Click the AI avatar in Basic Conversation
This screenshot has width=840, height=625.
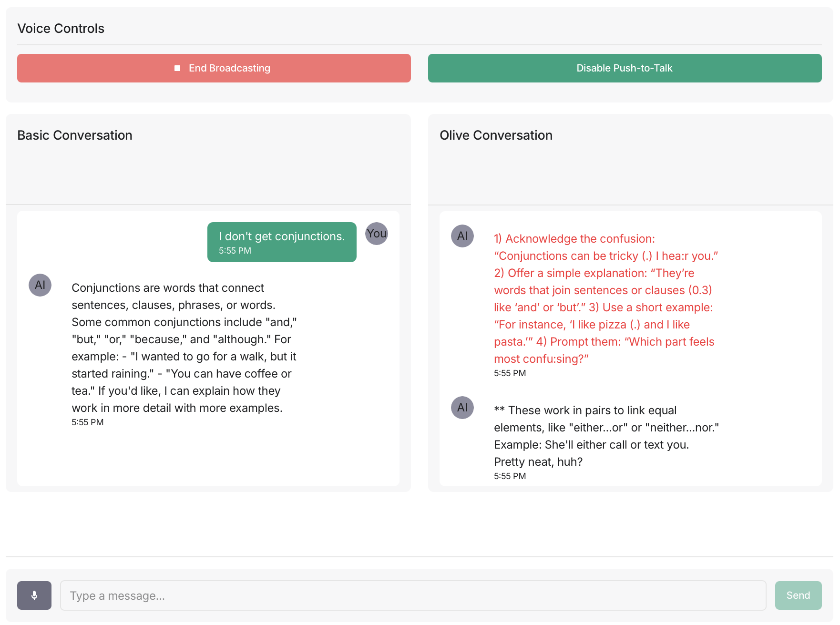[40, 285]
